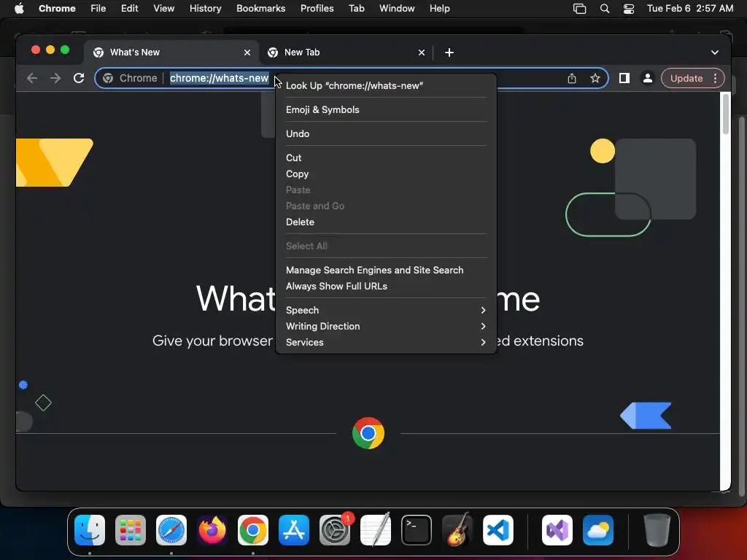The height and width of the screenshot is (560, 747).
Task: Switch to the New Tab tab
Action: (x=346, y=52)
